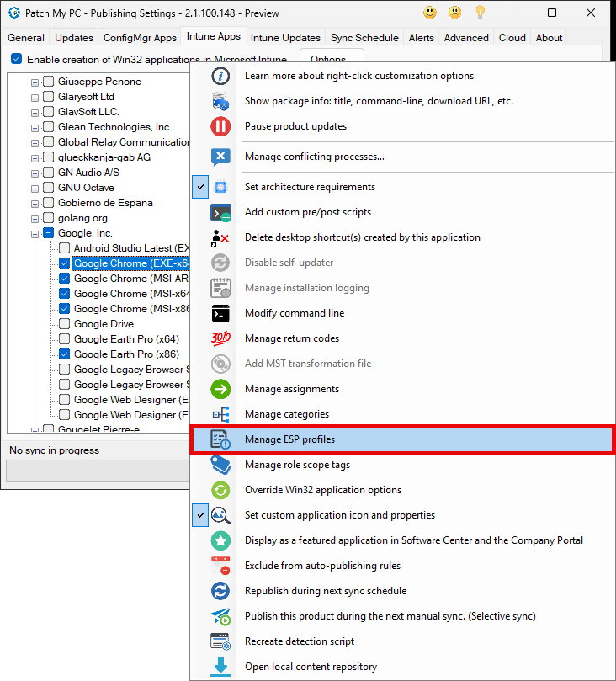Click the Manage conflicting processes icon
The width and height of the screenshot is (616, 681).
[220, 157]
